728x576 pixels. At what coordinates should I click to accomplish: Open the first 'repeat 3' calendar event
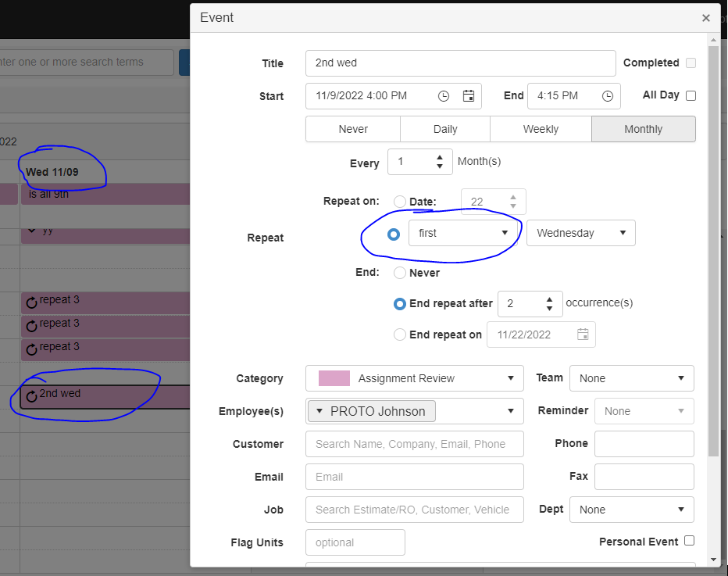coord(105,303)
